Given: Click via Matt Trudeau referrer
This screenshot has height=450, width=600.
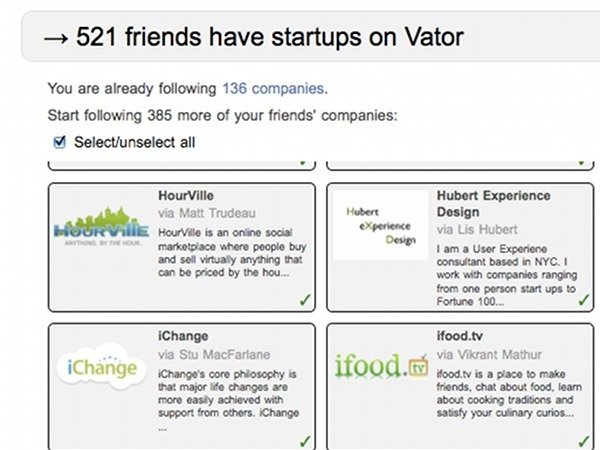Looking at the screenshot, I should (x=207, y=213).
